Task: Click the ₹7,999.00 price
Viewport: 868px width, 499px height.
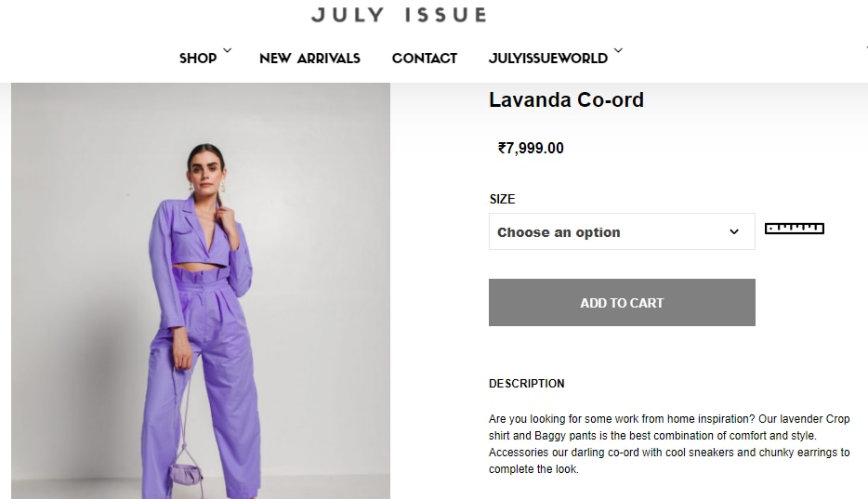Action: (x=531, y=149)
